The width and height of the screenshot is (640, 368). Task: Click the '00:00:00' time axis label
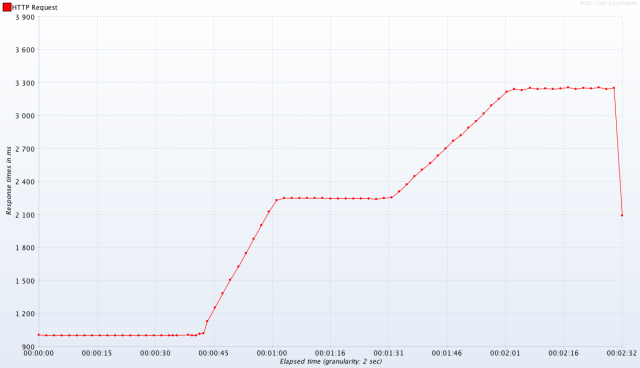(x=38, y=353)
